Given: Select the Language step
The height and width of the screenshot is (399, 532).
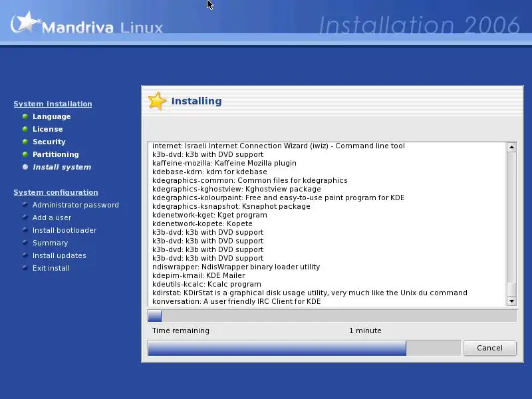Looking at the screenshot, I should pyautogui.click(x=52, y=116).
